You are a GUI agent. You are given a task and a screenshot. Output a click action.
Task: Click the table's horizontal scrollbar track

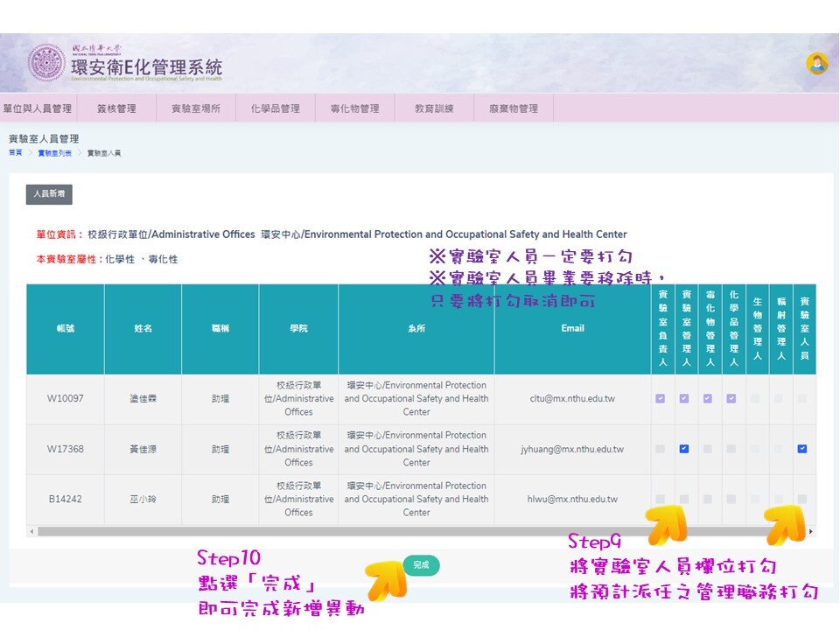pyautogui.click(x=420, y=531)
